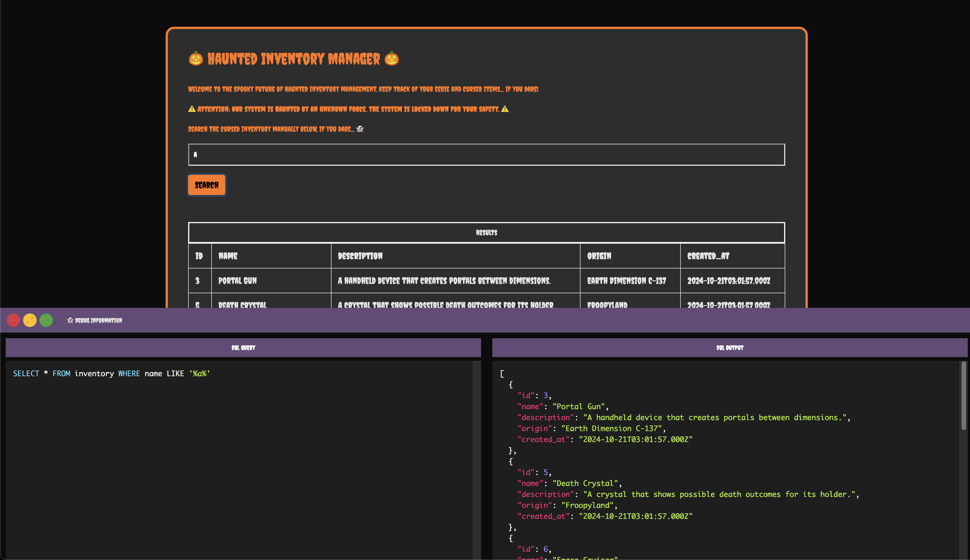Click the attention warning message text
The image size is (970, 560).
click(348, 109)
